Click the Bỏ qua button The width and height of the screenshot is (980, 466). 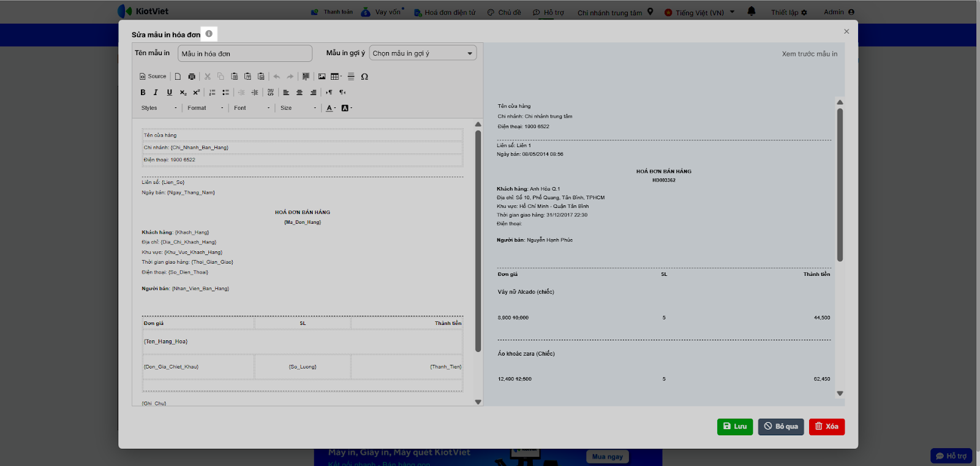[781, 427]
